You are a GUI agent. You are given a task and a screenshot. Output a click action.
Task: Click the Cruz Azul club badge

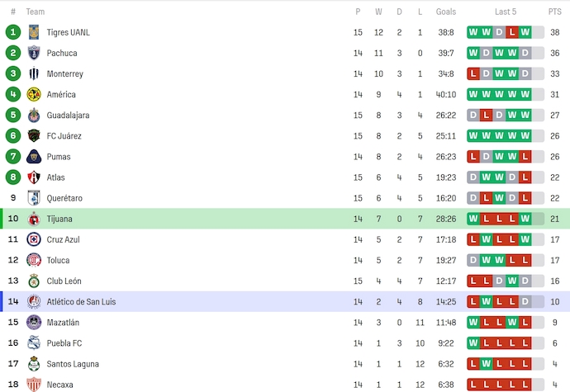(34, 239)
